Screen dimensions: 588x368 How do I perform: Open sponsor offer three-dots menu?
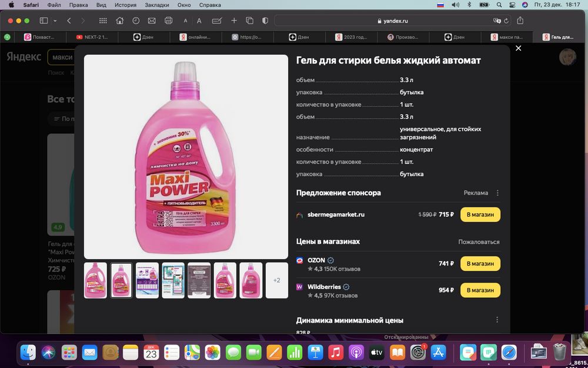click(497, 193)
